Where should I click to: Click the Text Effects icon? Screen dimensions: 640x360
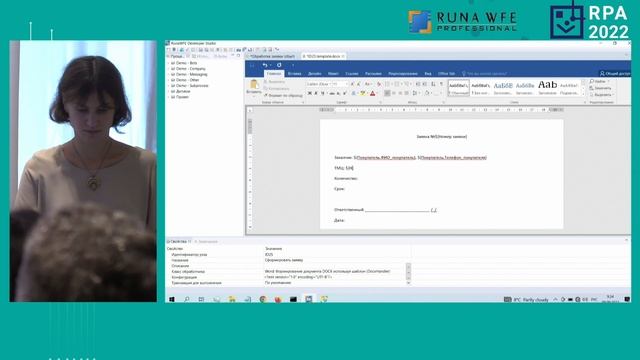pos(353,93)
